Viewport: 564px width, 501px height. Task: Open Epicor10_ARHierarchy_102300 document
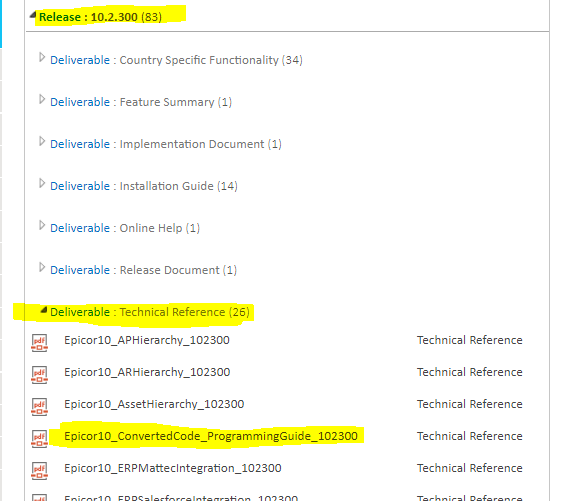click(147, 372)
